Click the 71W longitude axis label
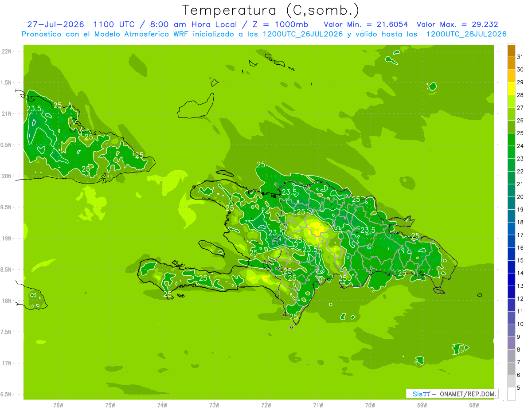 click(x=318, y=405)
